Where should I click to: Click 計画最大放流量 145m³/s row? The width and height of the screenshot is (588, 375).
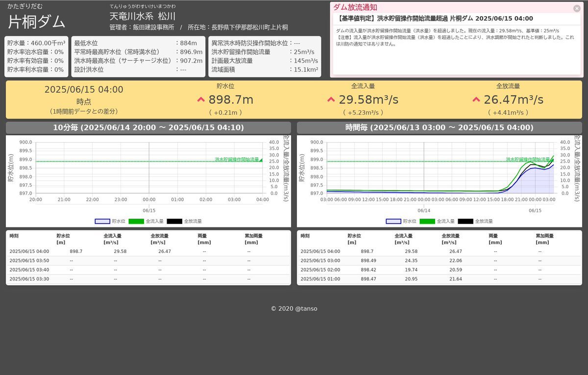point(265,61)
